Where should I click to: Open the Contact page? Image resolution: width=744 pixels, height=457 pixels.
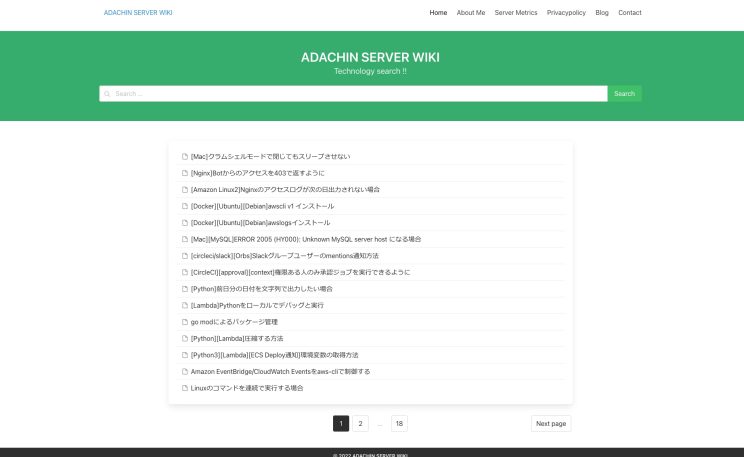click(630, 13)
